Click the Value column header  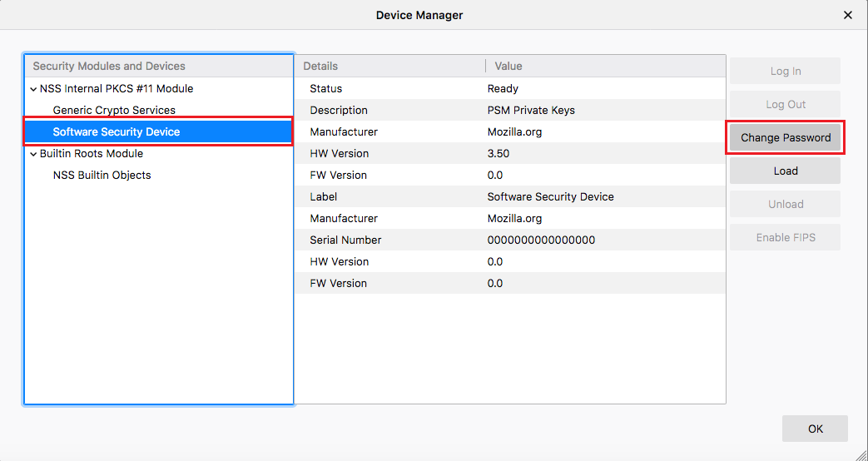pos(605,66)
